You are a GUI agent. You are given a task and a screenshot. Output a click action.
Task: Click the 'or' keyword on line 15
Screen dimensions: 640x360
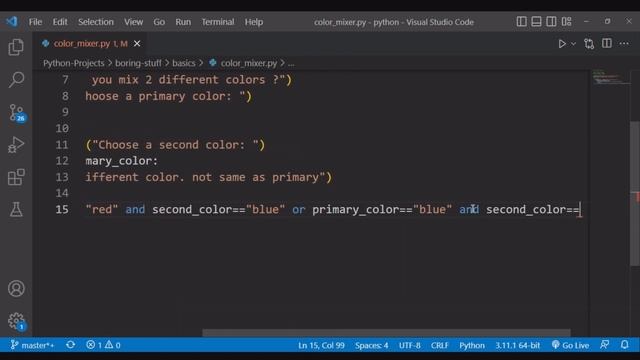[x=298, y=209]
